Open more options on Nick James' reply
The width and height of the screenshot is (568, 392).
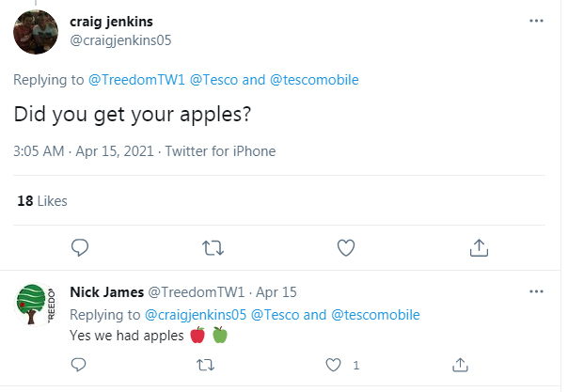(x=536, y=293)
